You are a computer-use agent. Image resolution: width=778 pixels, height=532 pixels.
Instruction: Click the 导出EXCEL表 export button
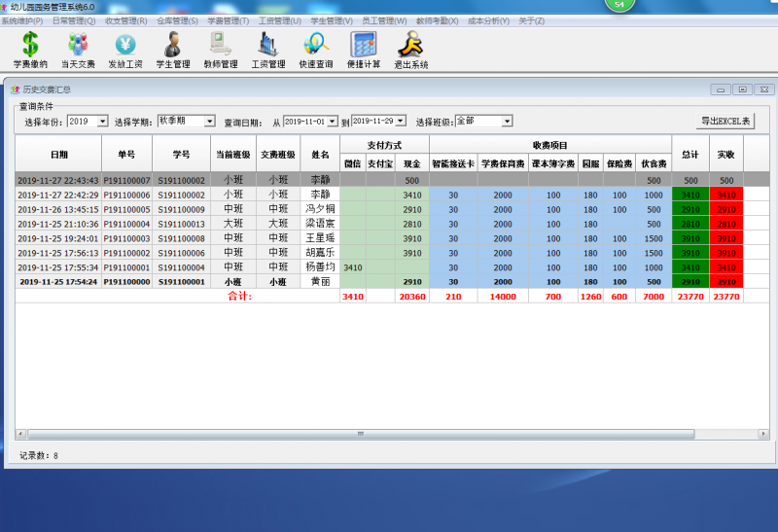tap(725, 122)
